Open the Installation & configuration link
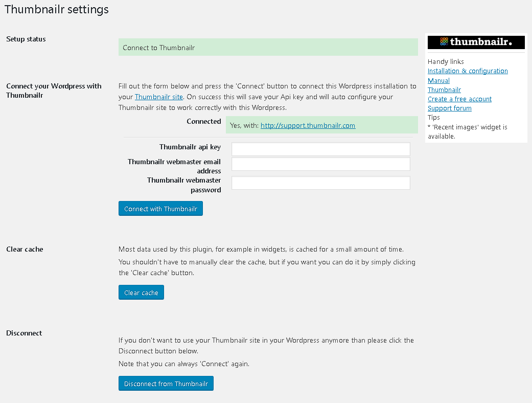This screenshot has width=532, height=403. point(468,71)
